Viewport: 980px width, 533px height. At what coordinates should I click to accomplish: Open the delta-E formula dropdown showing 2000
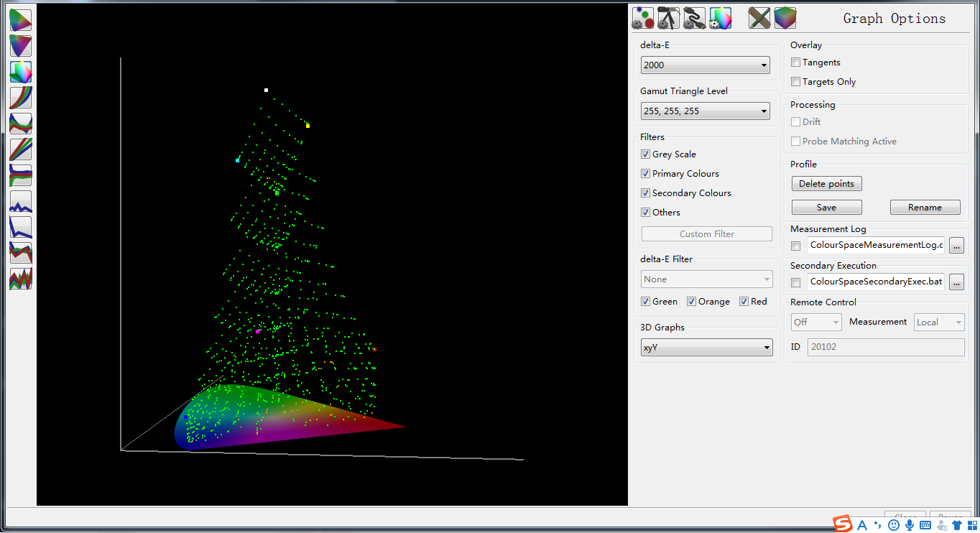pos(705,65)
